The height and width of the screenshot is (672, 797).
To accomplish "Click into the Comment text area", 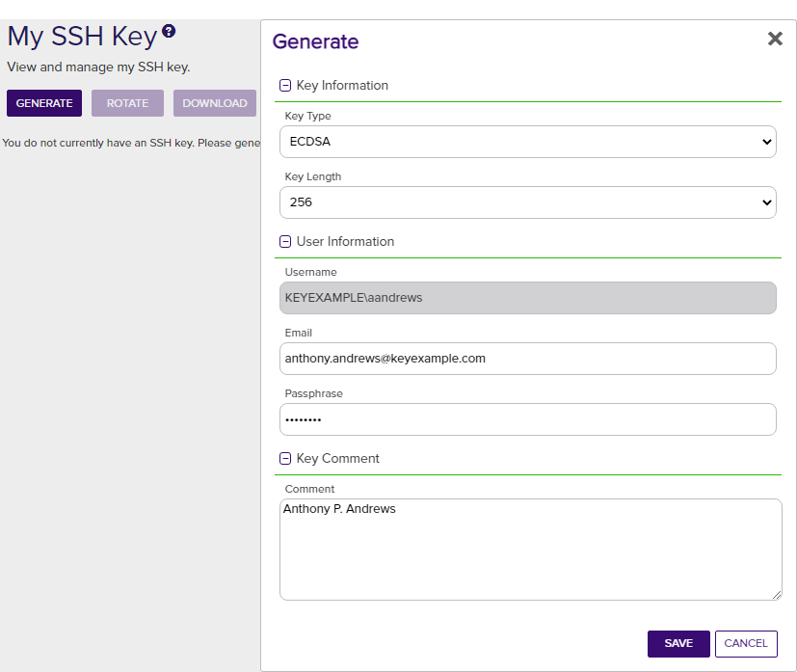I will pyautogui.click(x=531, y=550).
